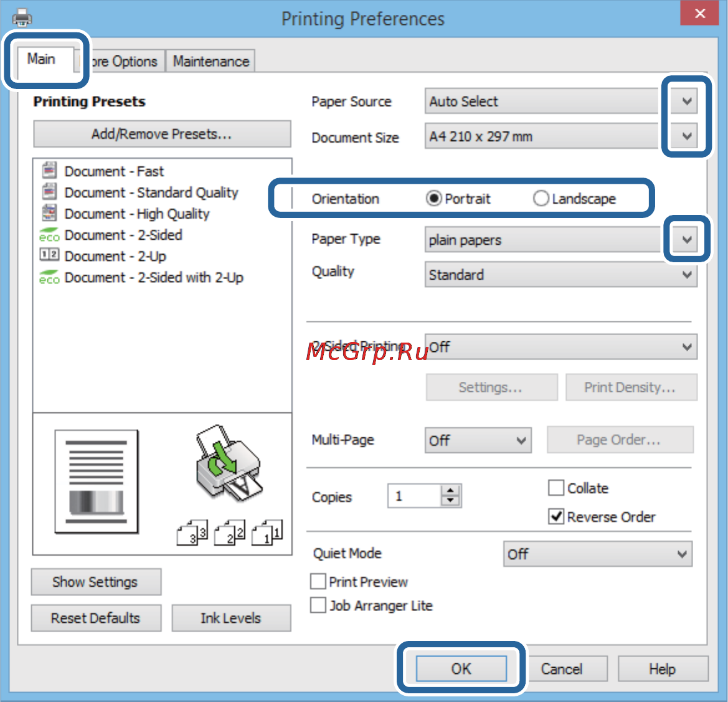Click the page layout preview thumbnail
Screen dimensions: 728x702
[97, 481]
